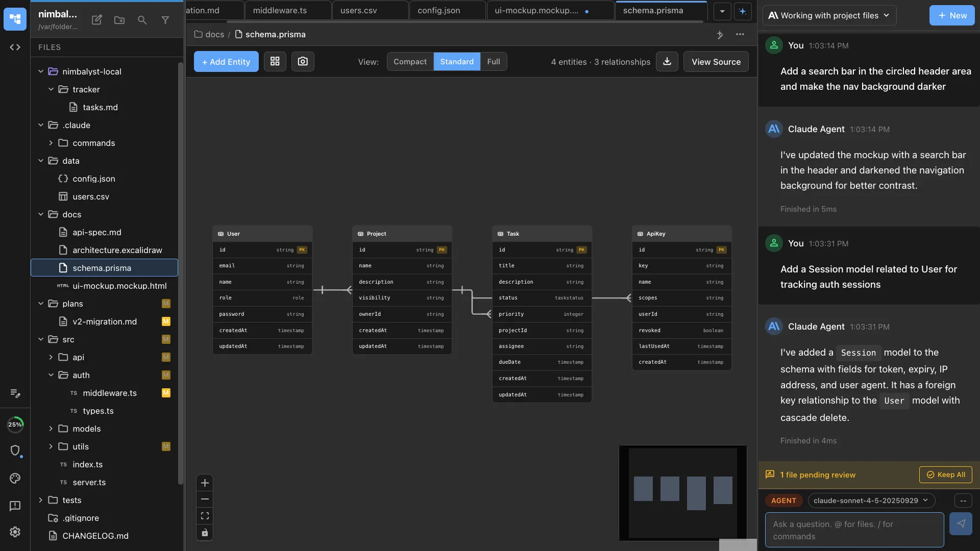980x551 pixels.
Task: Open the theme palette icon in left rail
Action: pos(15,478)
